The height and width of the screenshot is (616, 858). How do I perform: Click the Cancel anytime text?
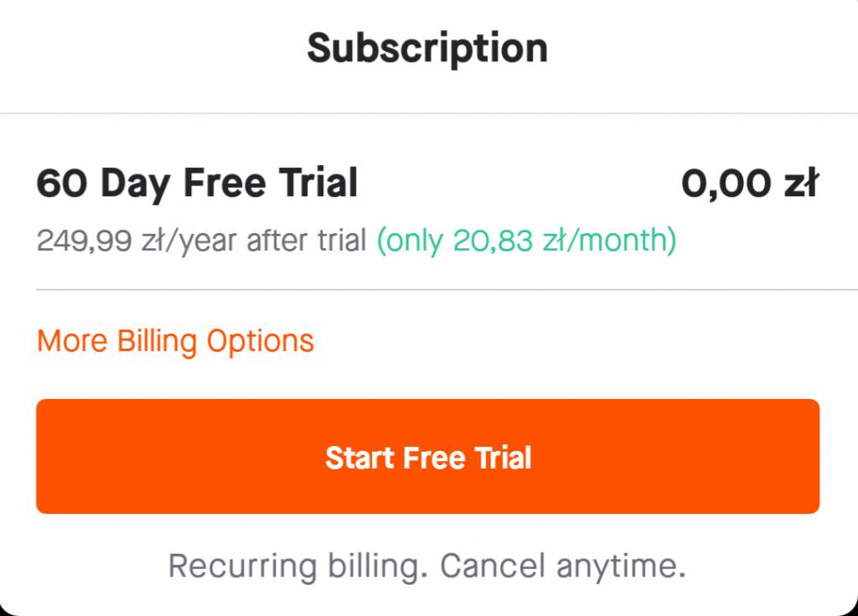(x=563, y=566)
